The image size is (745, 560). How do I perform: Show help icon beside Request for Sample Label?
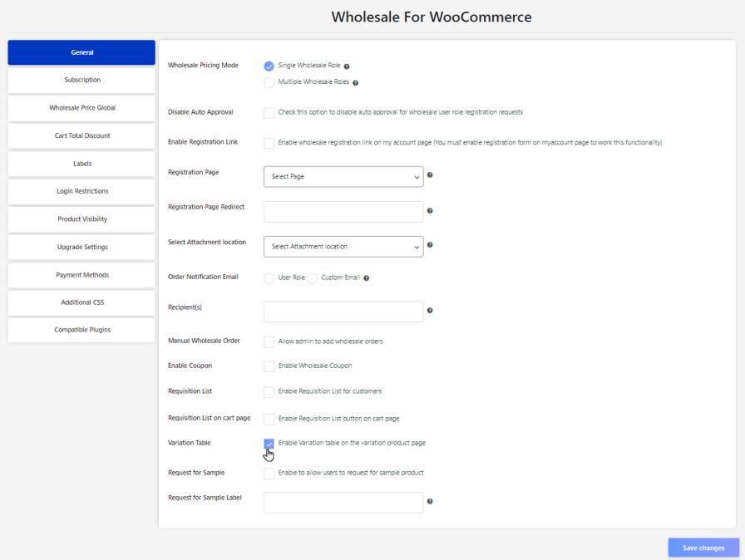point(430,501)
